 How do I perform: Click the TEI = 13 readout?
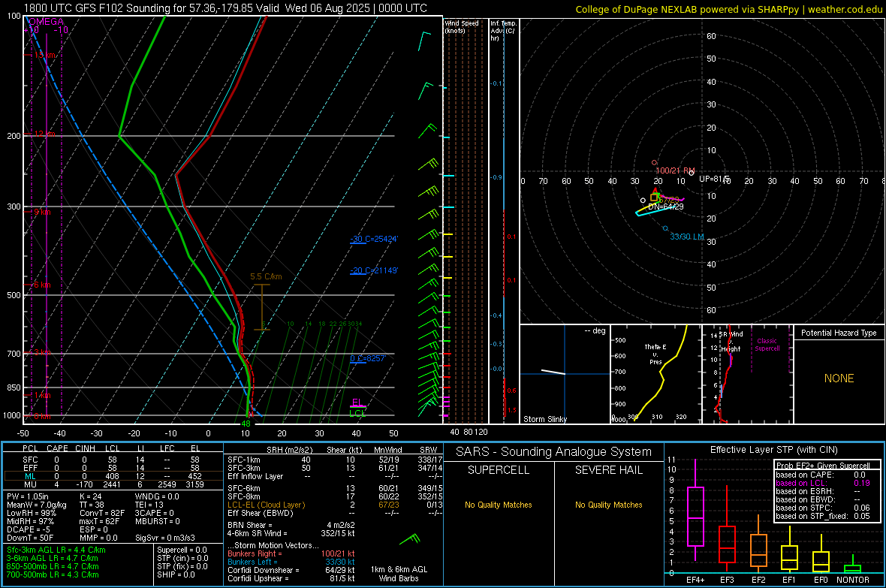[149, 505]
